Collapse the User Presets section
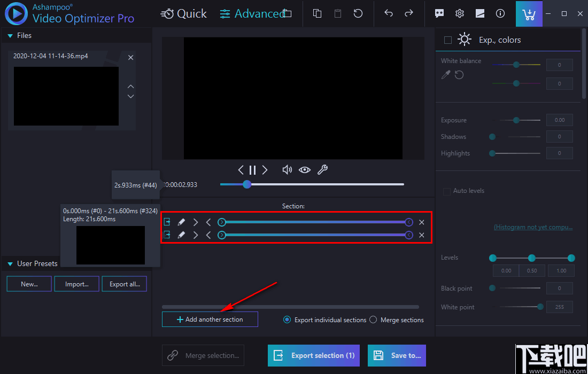 (9, 263)
